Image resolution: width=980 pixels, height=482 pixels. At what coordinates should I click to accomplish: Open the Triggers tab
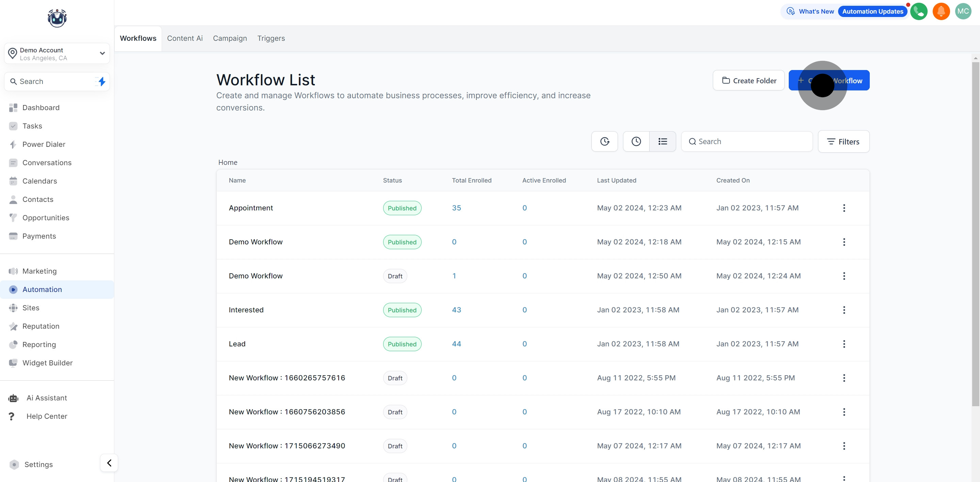[x=271, y=38]
